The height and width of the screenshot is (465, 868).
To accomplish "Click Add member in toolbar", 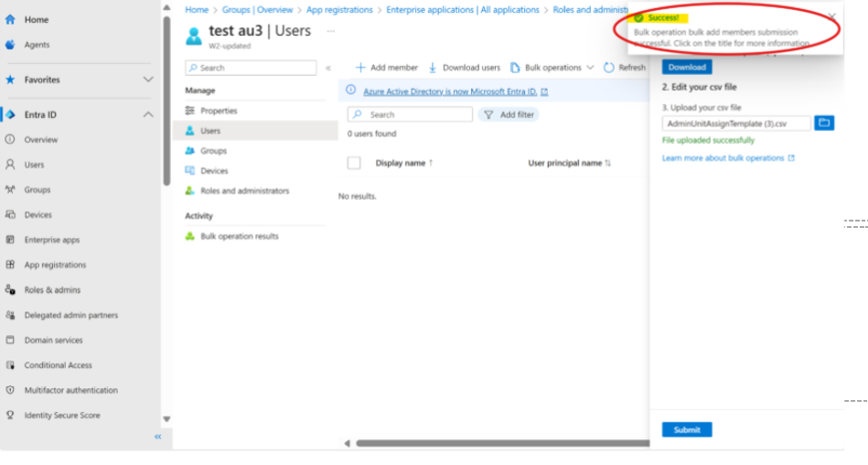I will [386, 68].
